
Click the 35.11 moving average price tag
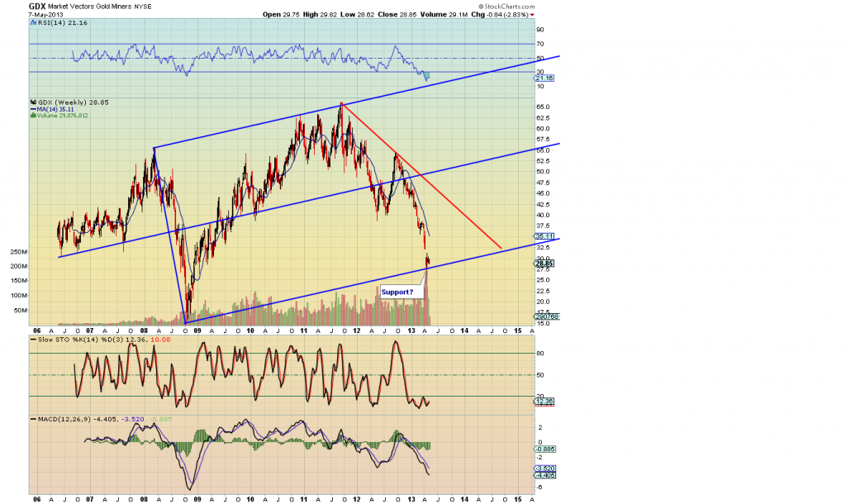pos(544,236)
